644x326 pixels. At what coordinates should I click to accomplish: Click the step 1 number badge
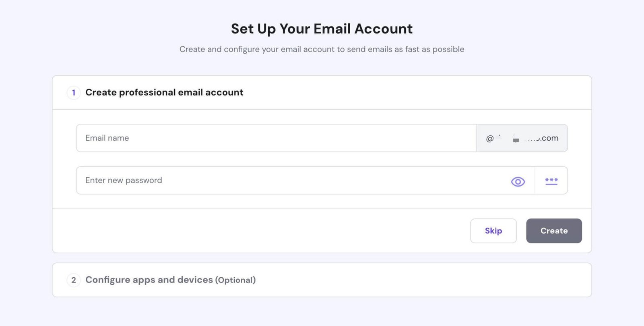point(73,93)
